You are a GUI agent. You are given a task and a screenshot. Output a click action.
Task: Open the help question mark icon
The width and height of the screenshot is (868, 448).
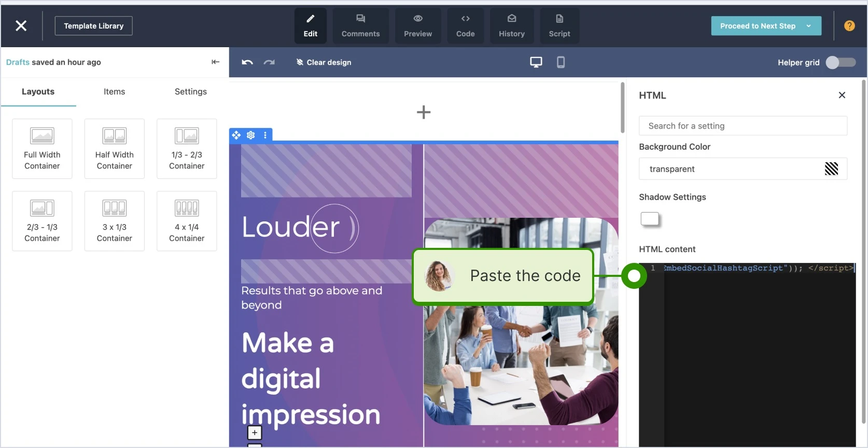pyautogui.click(x=849, y=26)
